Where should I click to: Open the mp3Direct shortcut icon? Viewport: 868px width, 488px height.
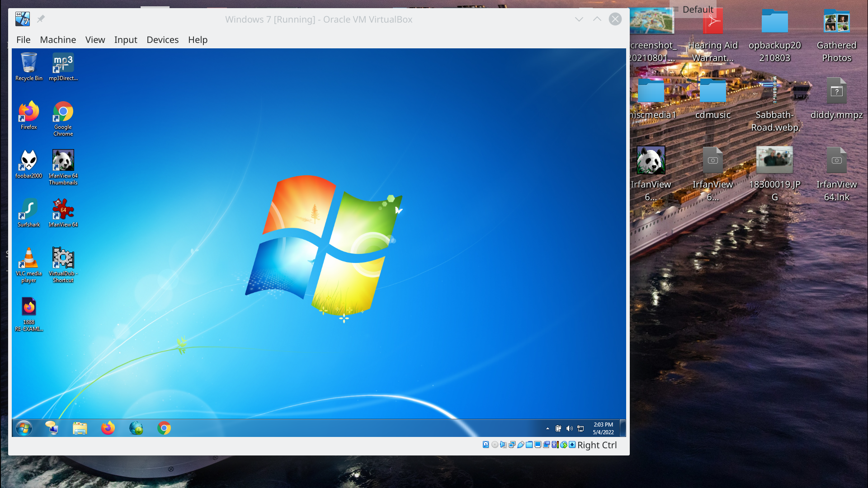tap(63, 67)
